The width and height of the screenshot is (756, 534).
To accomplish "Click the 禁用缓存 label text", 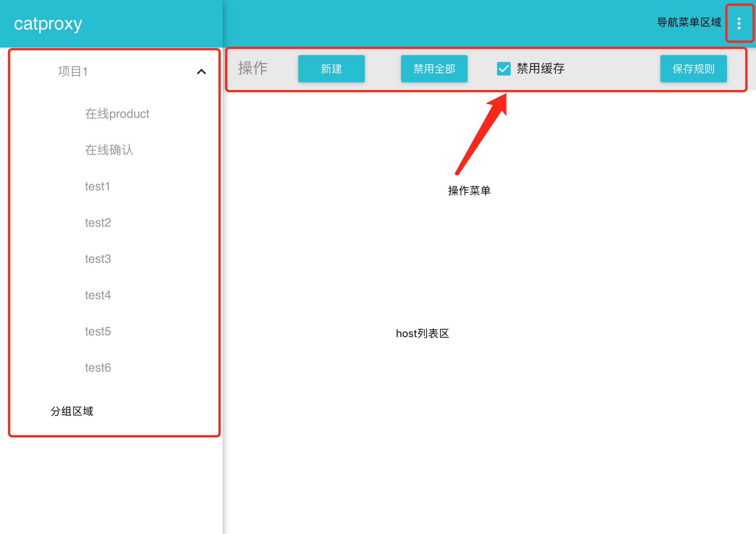I will [540, 69].
